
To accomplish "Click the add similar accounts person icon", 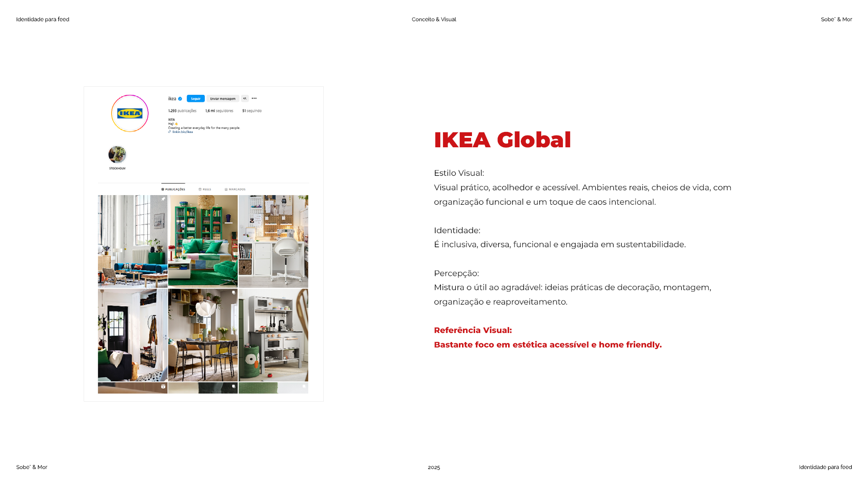I will click(x=245, y=99).
